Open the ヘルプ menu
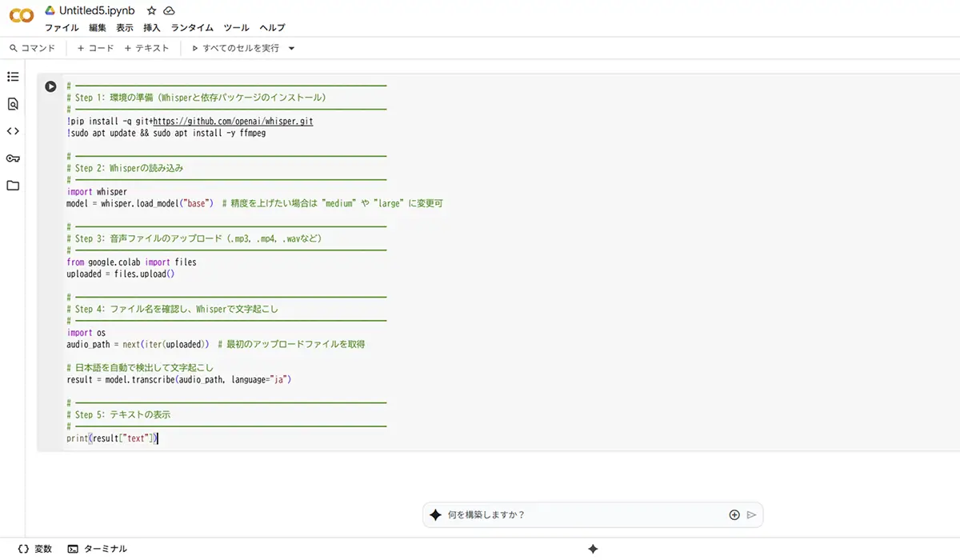 pos(272,28)
